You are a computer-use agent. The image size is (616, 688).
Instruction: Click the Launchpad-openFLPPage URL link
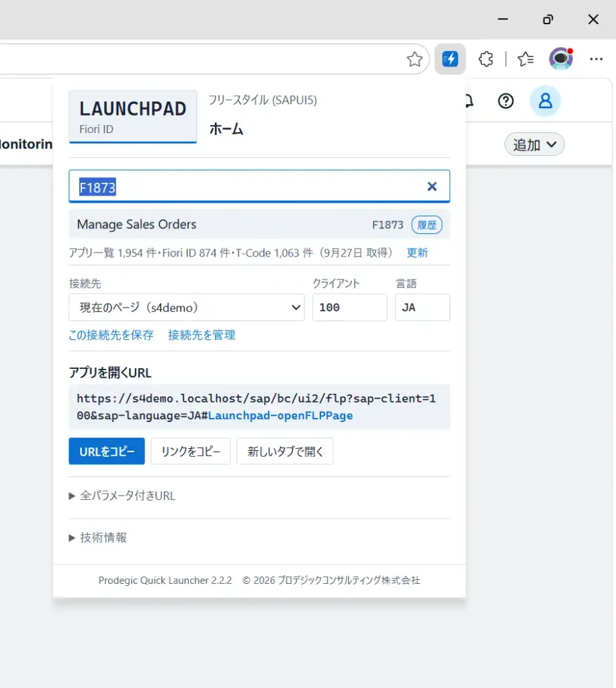click(x=280, y=415)
